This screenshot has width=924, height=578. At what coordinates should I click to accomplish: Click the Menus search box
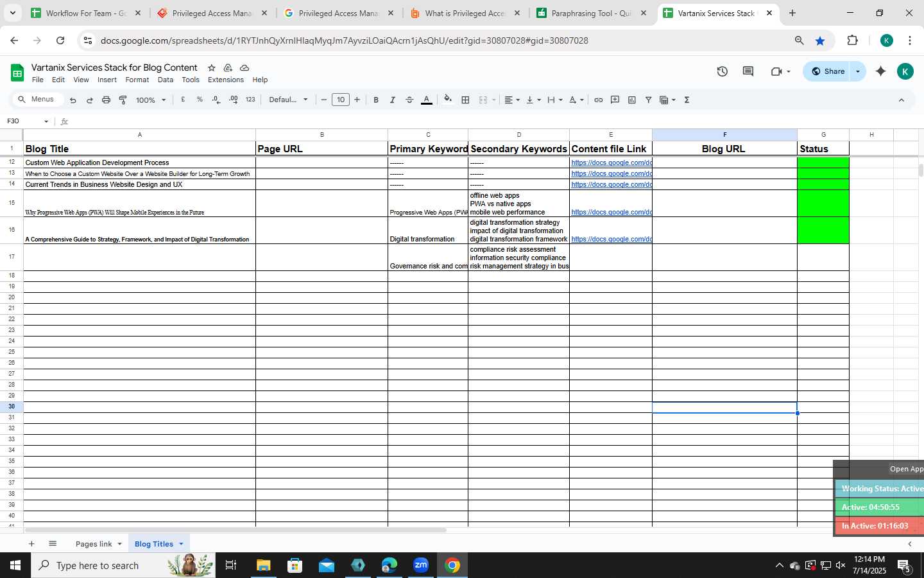pyautogui.click(x=38, y=100)
